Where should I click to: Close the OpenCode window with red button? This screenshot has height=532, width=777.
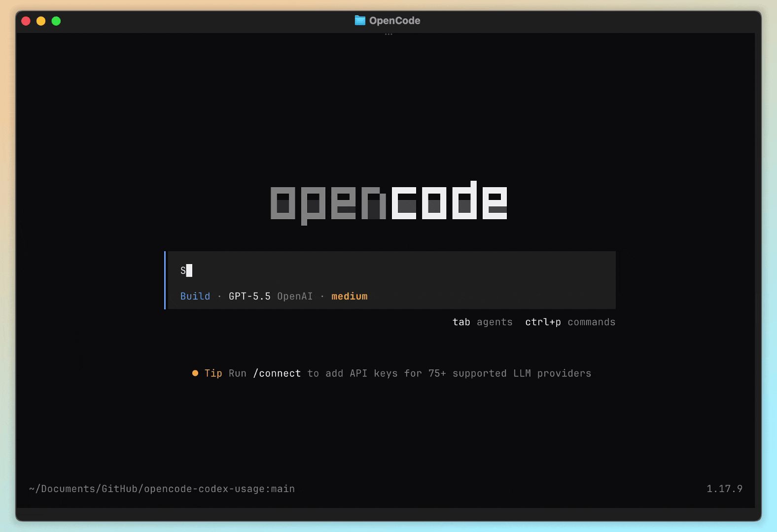(26, 21)
